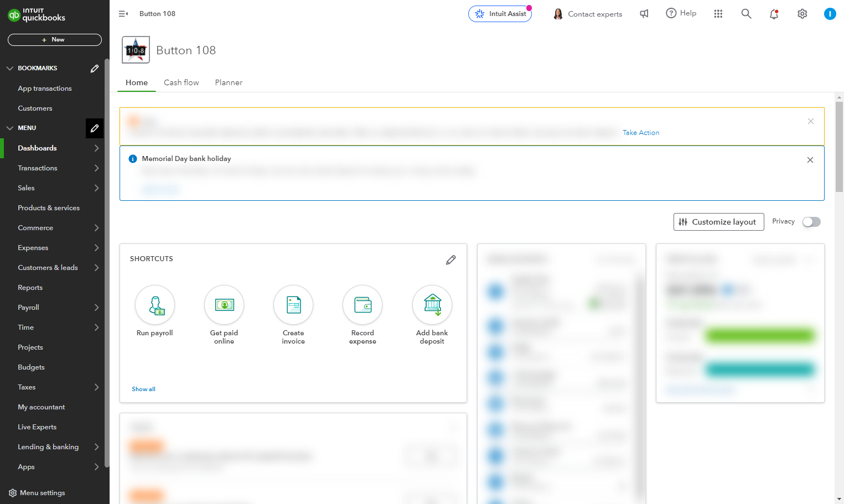Select the Home tab

tap(137, 82)
